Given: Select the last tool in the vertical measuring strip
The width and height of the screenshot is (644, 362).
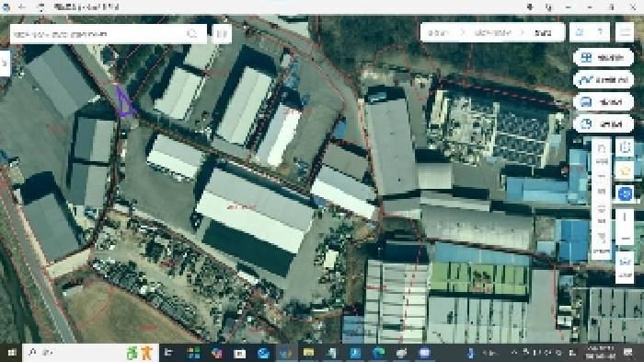Looking at the screenshot, I should [x=602, y=243].
